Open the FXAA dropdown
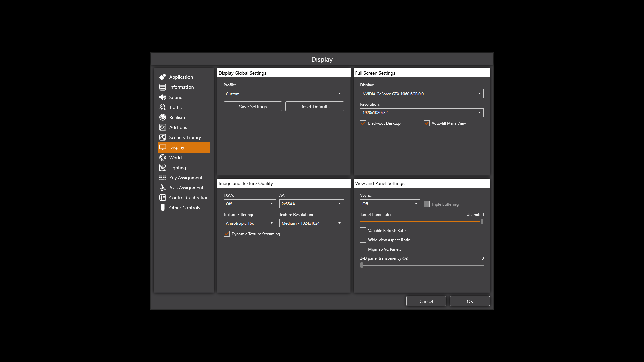644x362 pixels. tap(250, 204)
